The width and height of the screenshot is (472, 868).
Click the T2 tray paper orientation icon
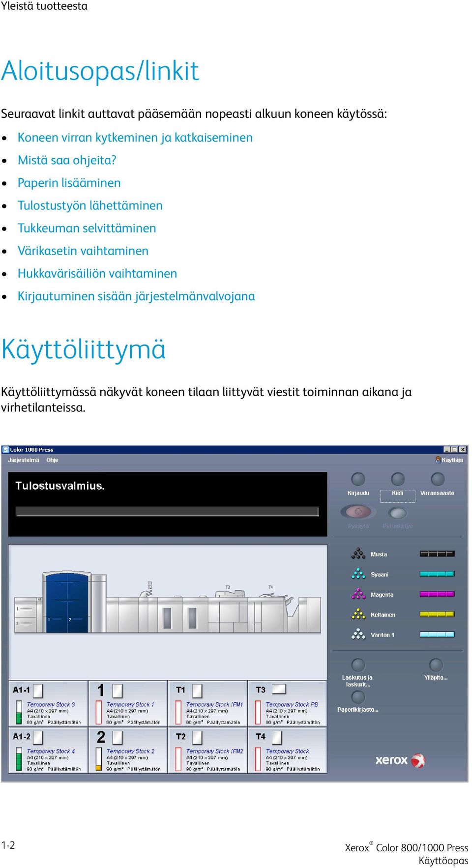pyautogui.click(x=197, y=738)
